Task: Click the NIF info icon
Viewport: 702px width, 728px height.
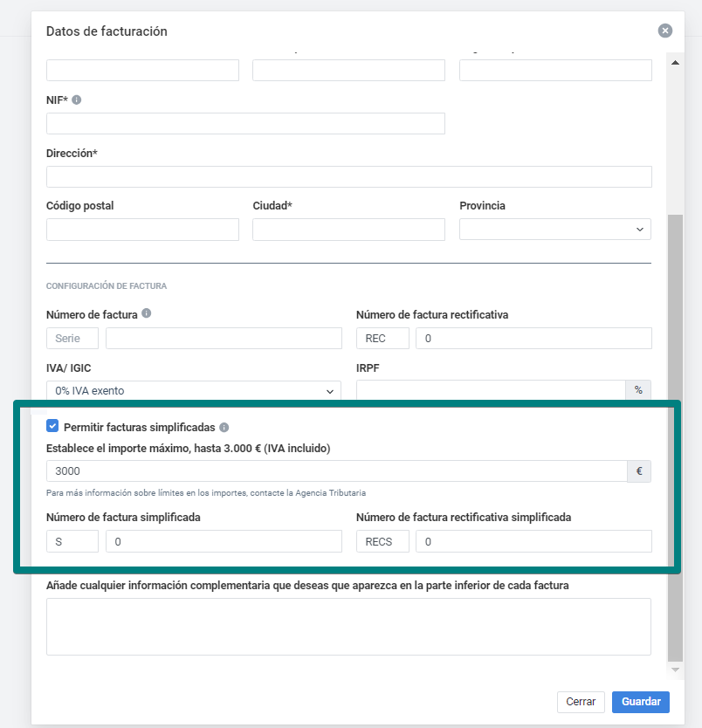Action: (x=77, y=100)
